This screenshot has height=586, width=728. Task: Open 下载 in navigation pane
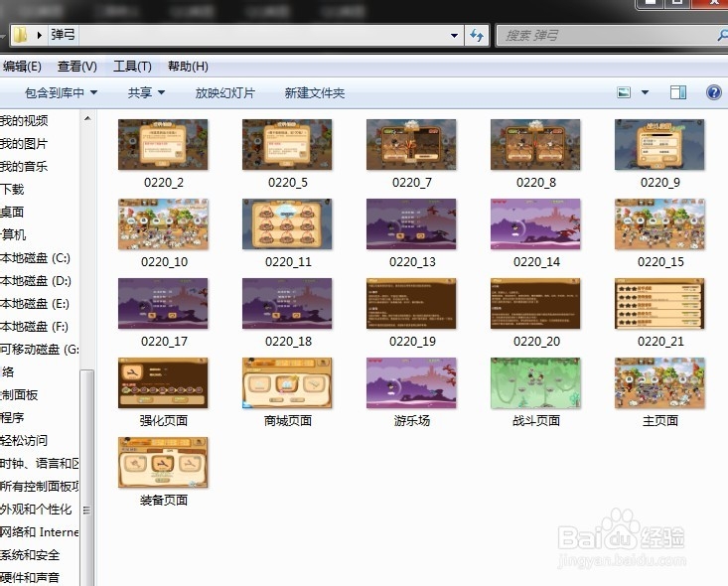(x=12, y=189)
